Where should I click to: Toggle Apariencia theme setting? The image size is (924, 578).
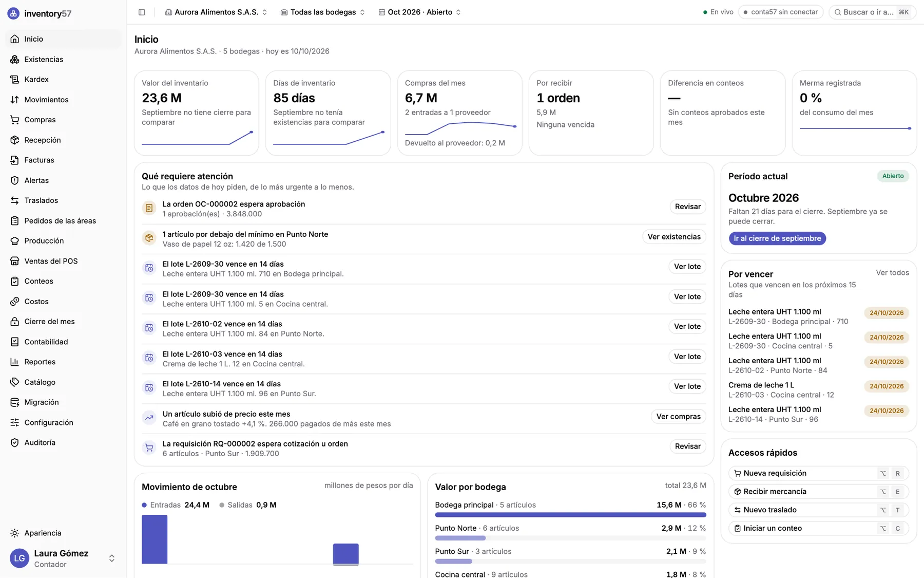coord(63,533)
